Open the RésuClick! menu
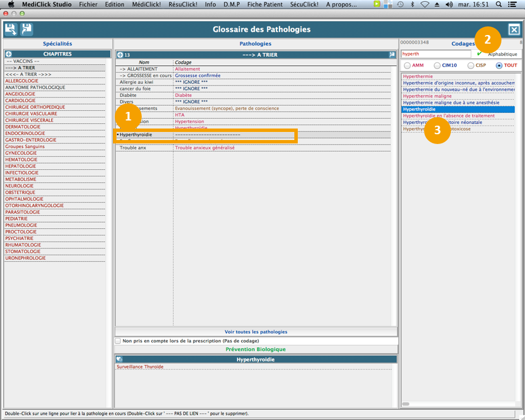 click(182, 4)
